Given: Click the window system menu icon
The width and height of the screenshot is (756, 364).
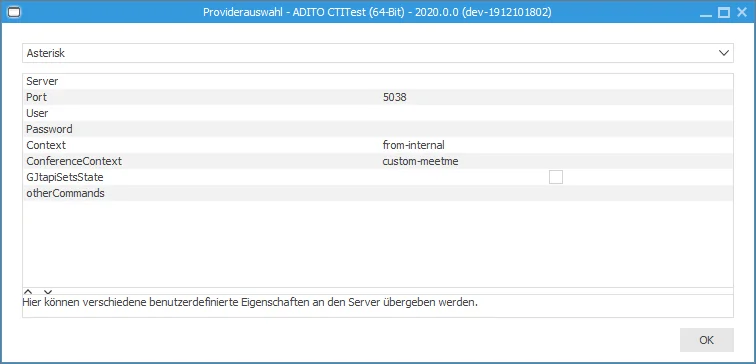Looking at the screenshot, I should 14,13.
